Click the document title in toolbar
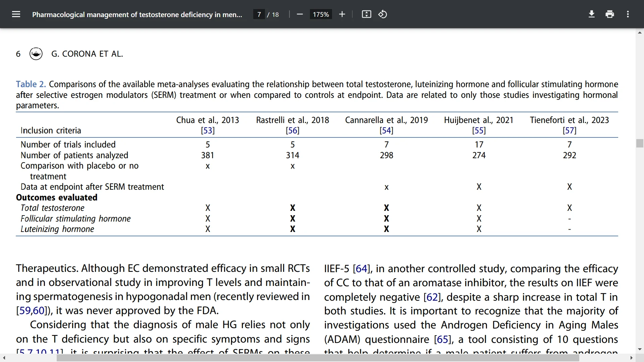Image resolution: width=644 pixels, height=362 pixels. (137, 14)
